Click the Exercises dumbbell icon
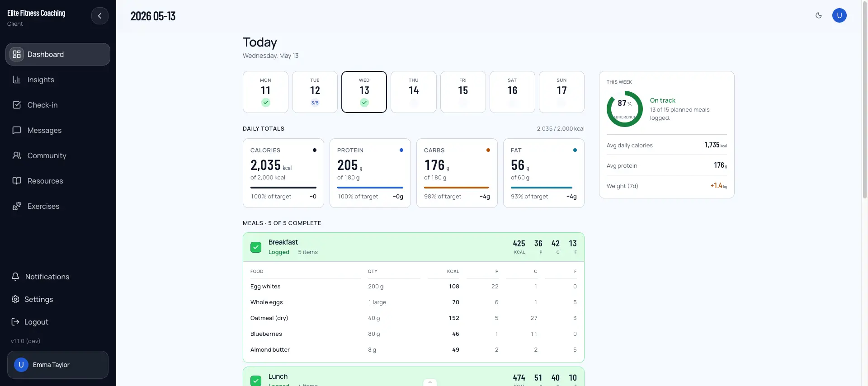The image size is (868, 386). [17, 206]
